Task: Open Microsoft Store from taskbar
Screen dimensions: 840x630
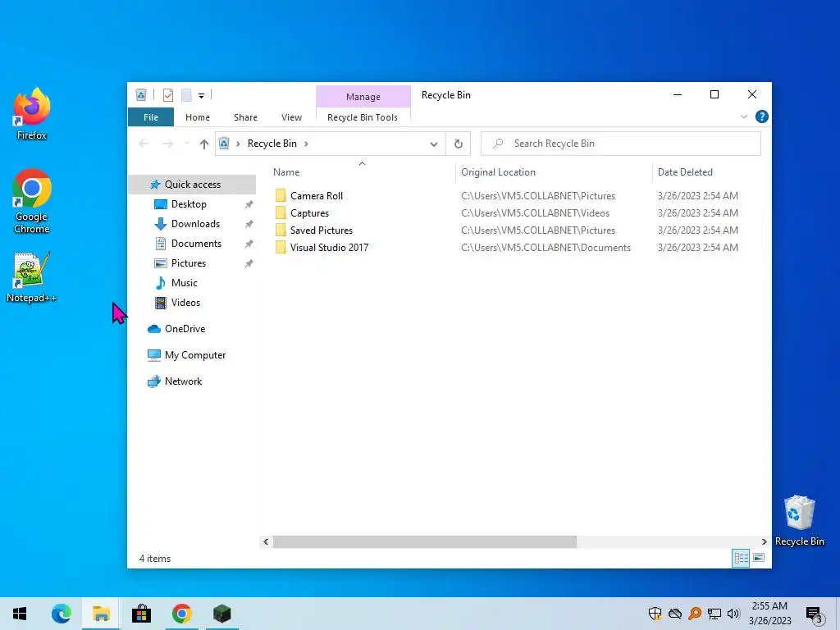Action: pyautogui.click(x=141, y=614)
